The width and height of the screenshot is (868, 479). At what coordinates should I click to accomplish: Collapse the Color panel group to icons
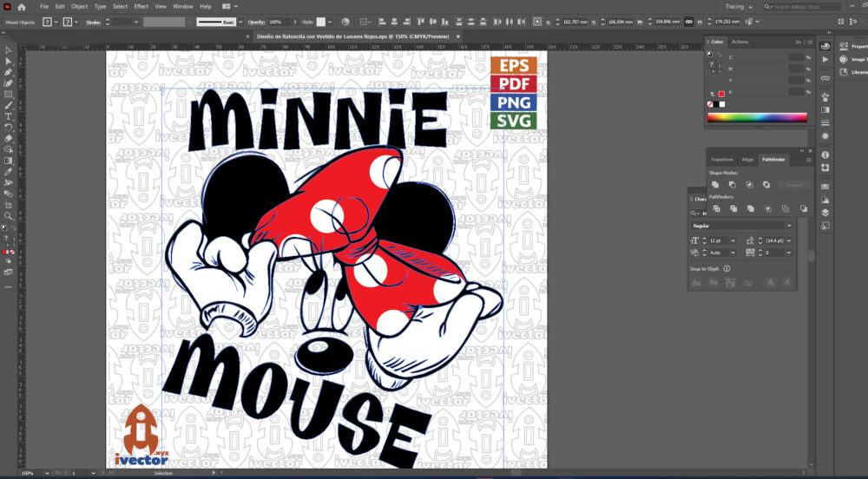tap(799, 42)
